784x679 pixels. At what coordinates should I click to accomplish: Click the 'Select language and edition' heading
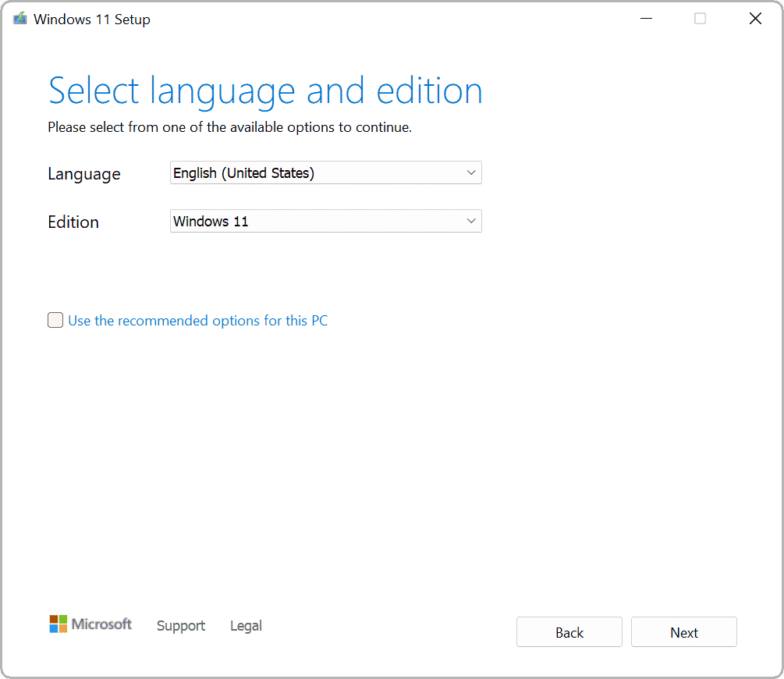(x=265, y=91)
